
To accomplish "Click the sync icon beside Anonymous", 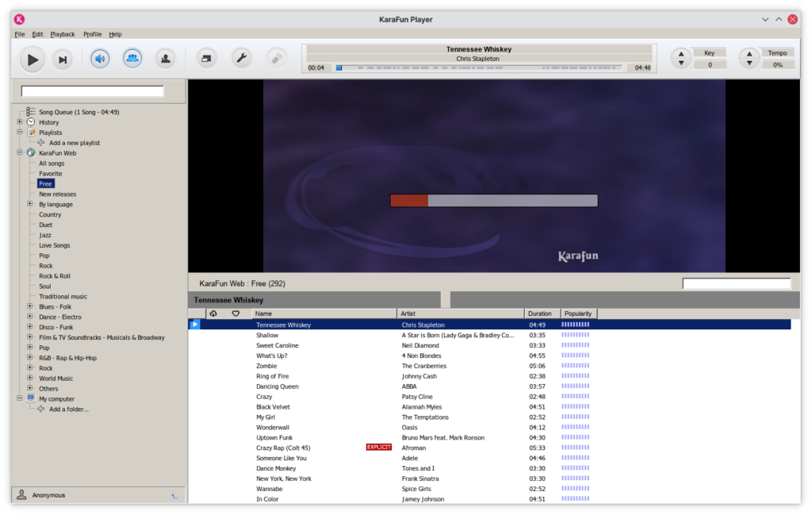I will (x=174, y=496).
